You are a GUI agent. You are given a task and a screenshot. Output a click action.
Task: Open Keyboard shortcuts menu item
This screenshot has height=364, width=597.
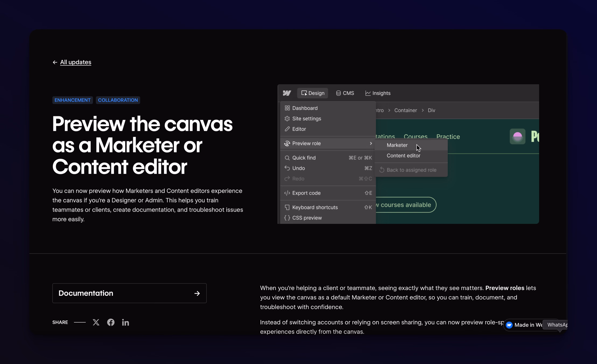coord(328,207)
